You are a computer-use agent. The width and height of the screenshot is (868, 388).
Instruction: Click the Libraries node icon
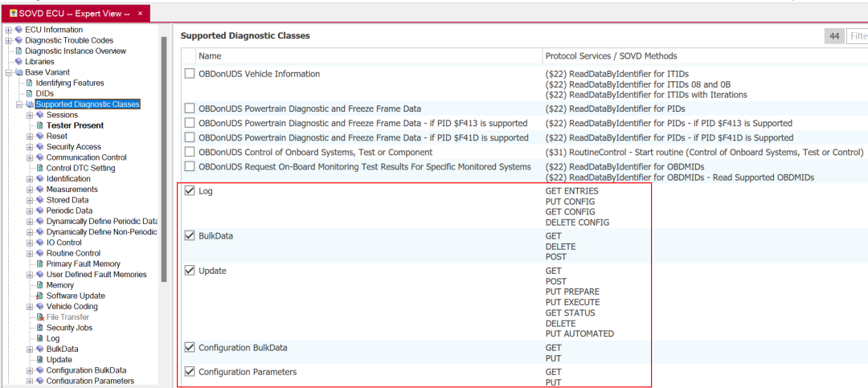pyautogui.click(x=18, y=62)
